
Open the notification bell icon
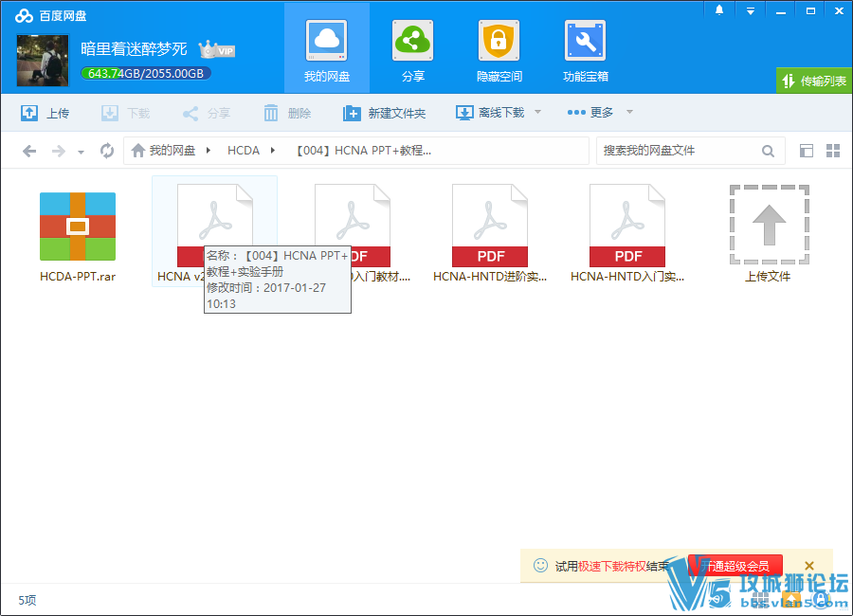pyautogui.click(x=719, y=9)
